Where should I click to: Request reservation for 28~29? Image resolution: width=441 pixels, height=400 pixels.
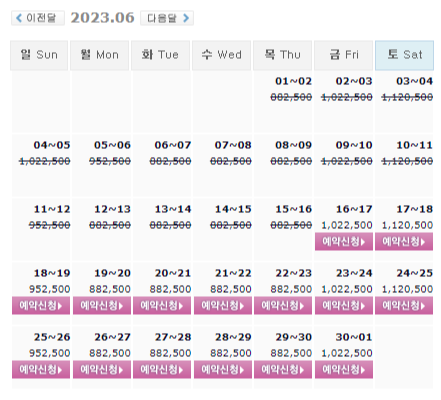223,370
